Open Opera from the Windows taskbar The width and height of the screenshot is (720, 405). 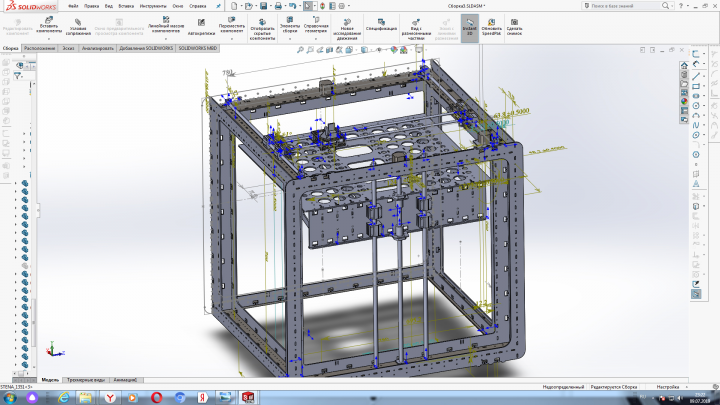point(157,397)
